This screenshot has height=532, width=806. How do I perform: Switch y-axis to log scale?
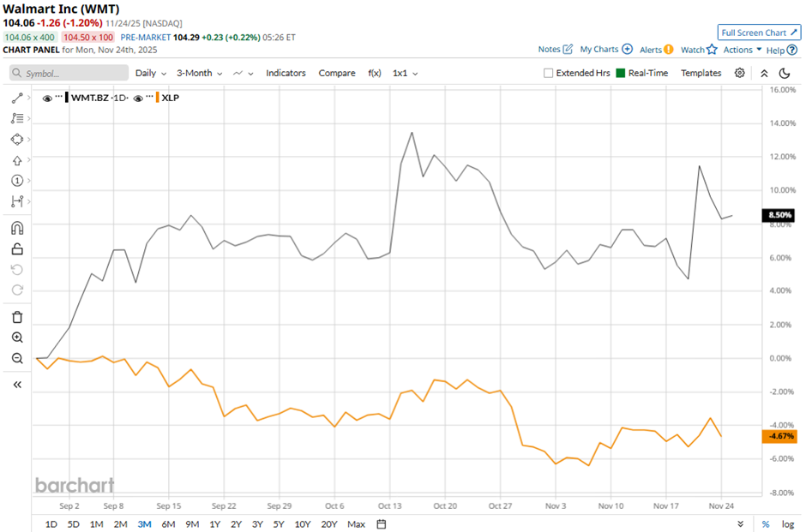click(787, 524)
